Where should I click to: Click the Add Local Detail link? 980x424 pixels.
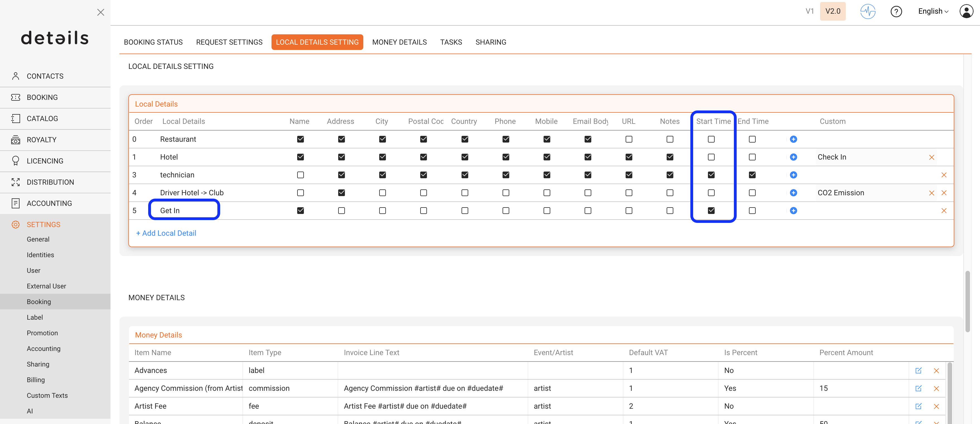coord(166,233)
